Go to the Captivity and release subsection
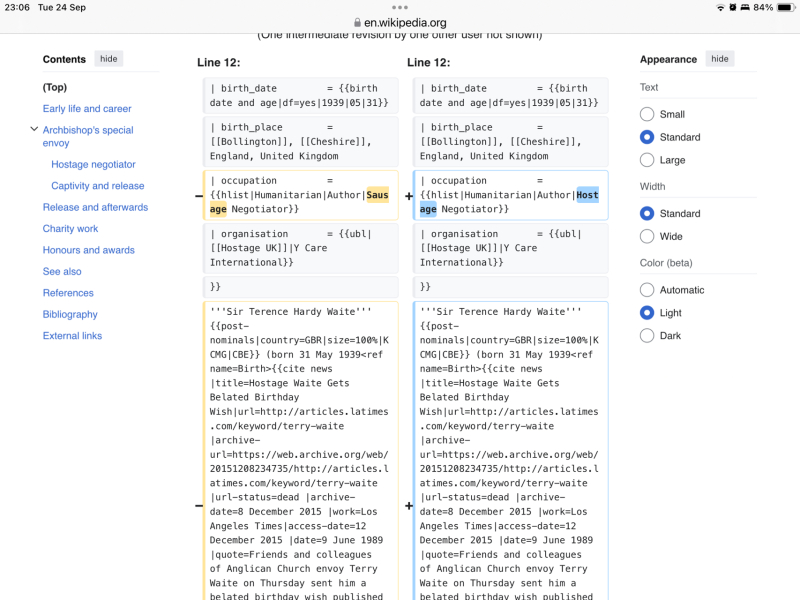This screenshot has height=600, width=800. (97, 186)
